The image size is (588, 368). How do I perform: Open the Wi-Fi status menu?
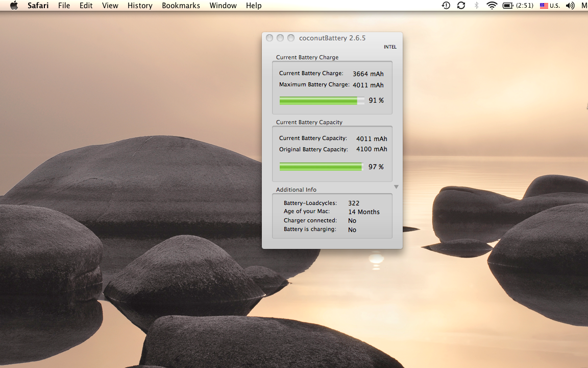coord(492,5)
